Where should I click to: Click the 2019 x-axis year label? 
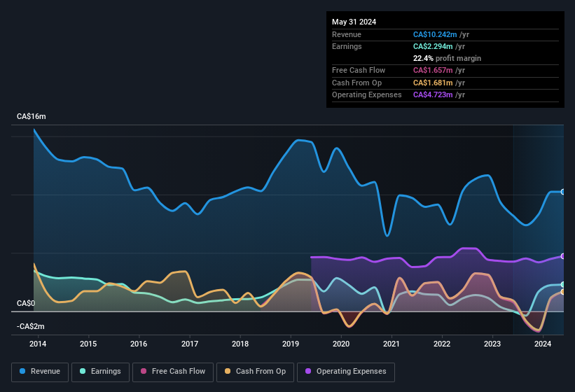click(x=291, y=344)
